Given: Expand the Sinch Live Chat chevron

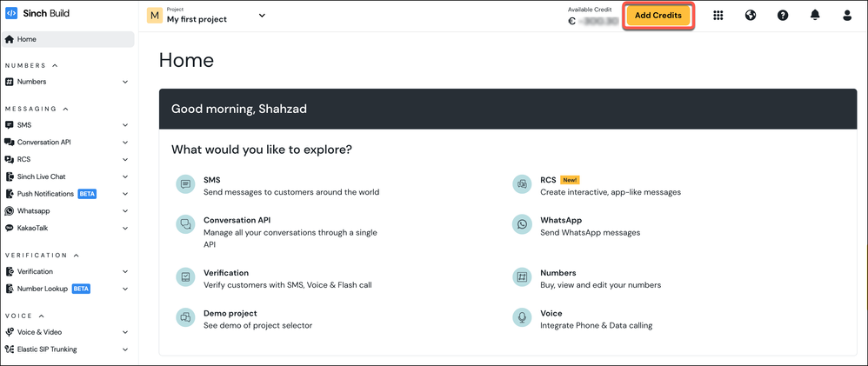Looking at the screenshot, I should coord(125,176).
